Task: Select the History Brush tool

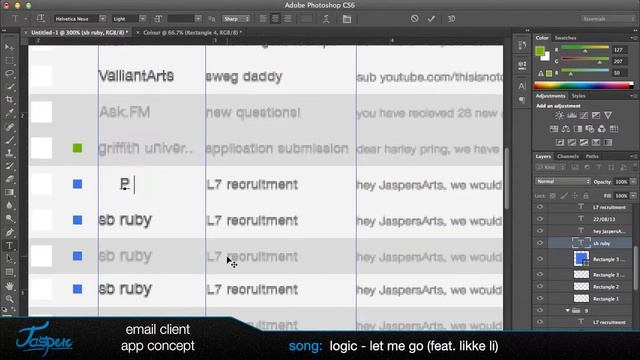Action: tap(9, 167)
